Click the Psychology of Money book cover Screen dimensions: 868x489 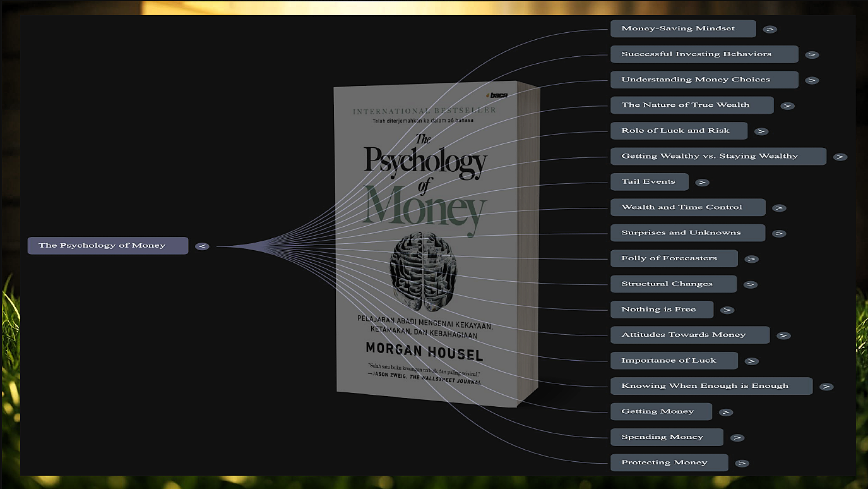tap(437, 244)
